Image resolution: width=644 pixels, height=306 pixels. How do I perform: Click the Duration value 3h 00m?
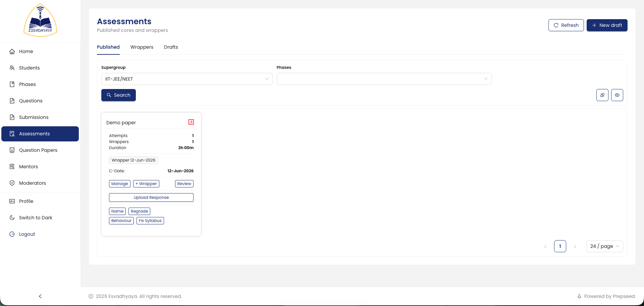[x=186, y=148]
